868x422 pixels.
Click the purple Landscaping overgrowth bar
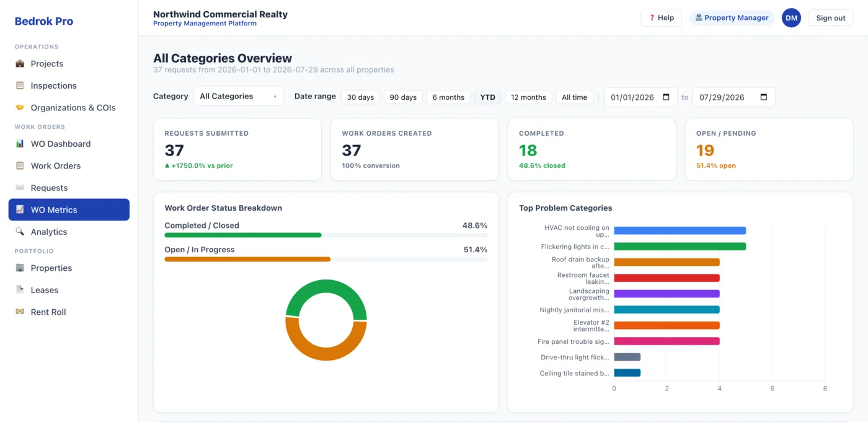667,294
